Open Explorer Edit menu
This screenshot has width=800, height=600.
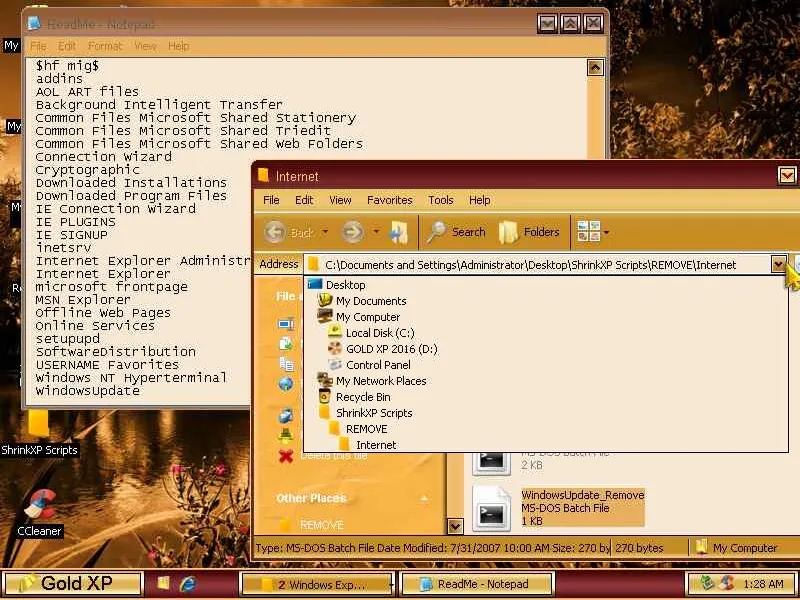[x=304, y=200]
